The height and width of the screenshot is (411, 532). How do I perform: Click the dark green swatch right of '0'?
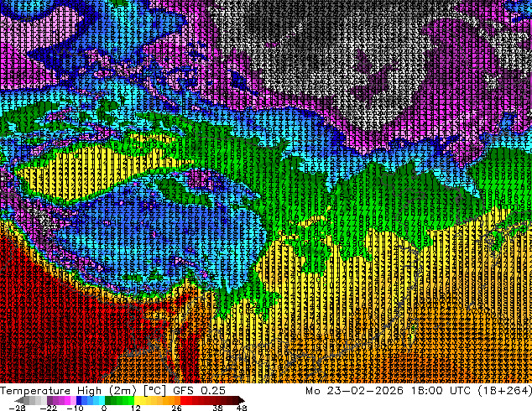(x=108, y=400)
